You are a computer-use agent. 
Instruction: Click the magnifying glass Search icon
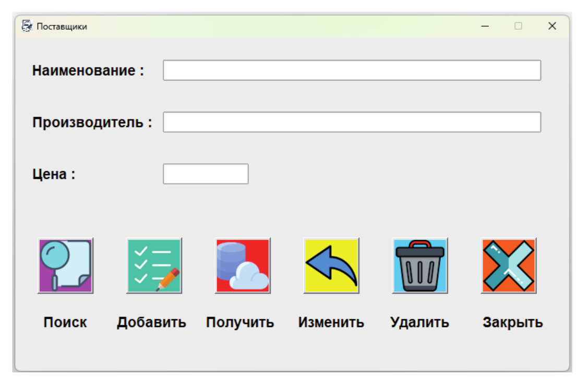[65, 265]
